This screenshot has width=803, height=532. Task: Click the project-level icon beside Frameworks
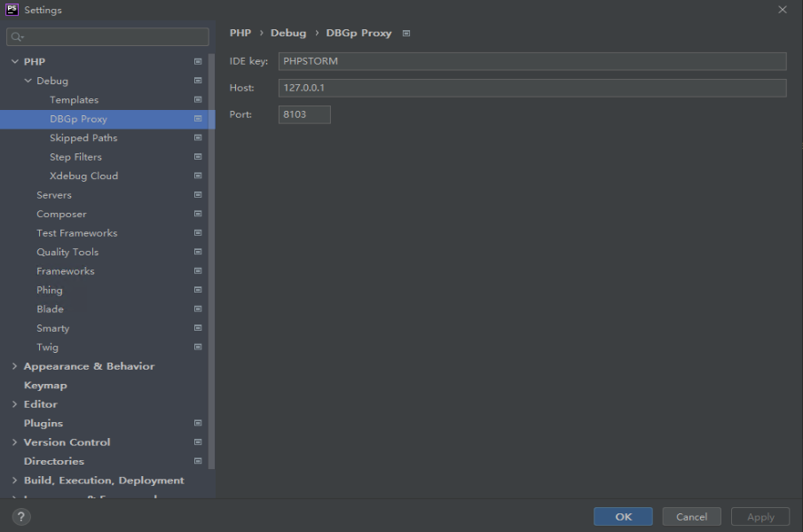198,270
